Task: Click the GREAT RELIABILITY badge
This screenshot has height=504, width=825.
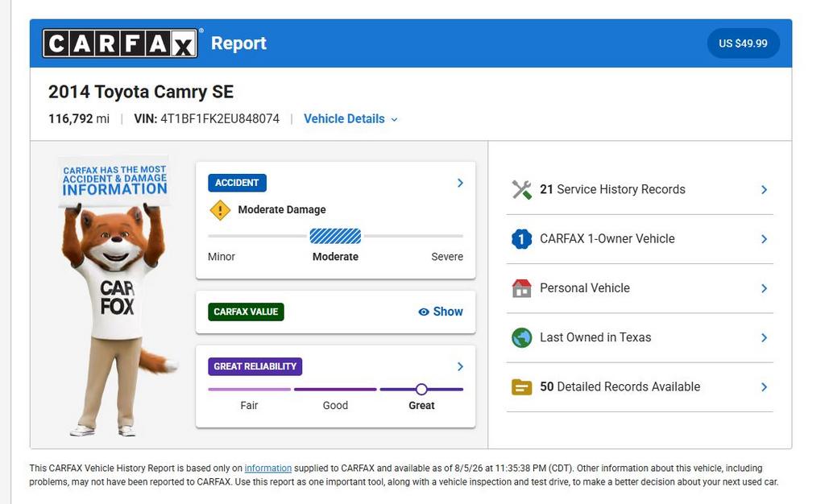Action: point(255,366)
